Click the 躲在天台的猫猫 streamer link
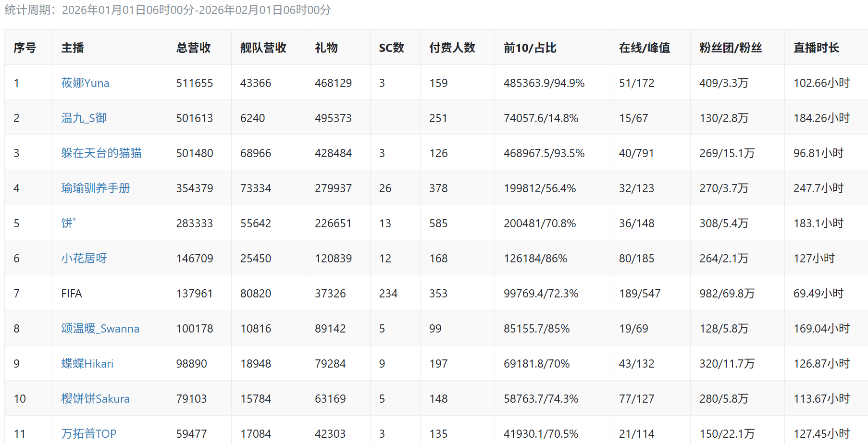The image size is (868, 444). pyautogui.click(x=101, y=153)
